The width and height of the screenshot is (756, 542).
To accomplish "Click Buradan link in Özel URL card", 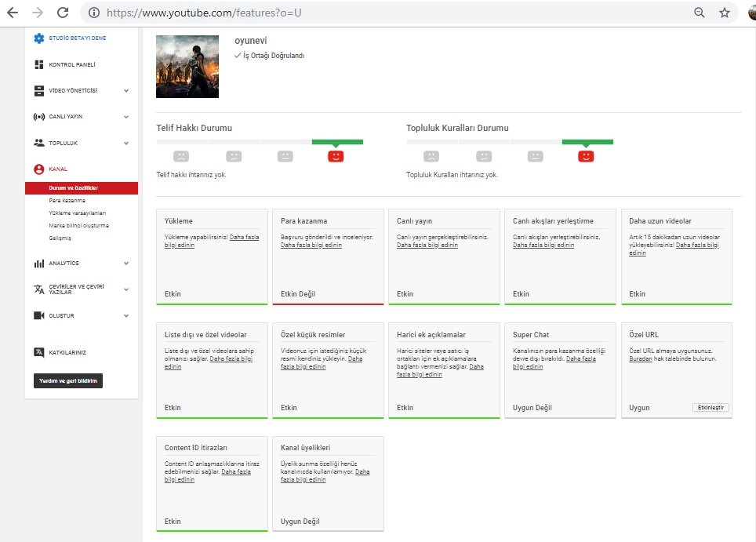I will pyautogui.click(x=641, y=358).
